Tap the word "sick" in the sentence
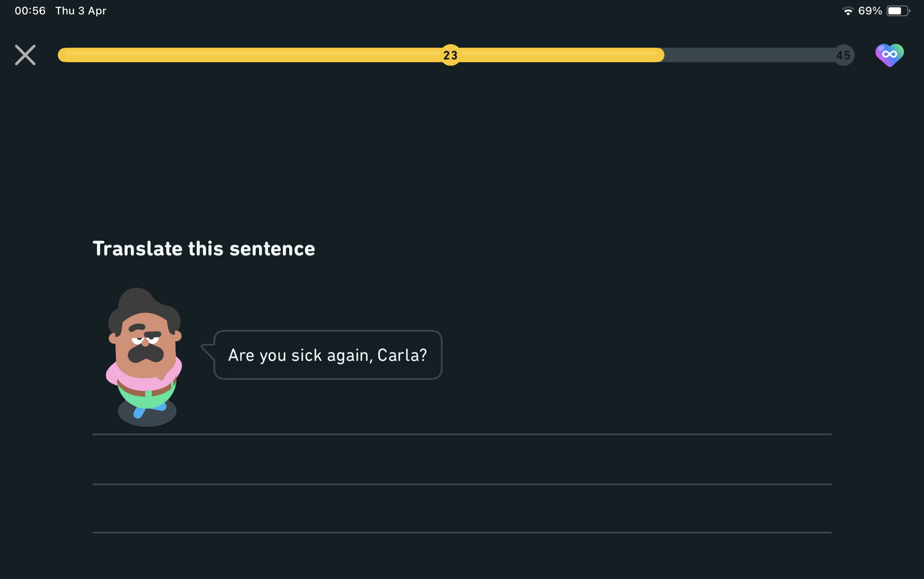 pos(306,355)
